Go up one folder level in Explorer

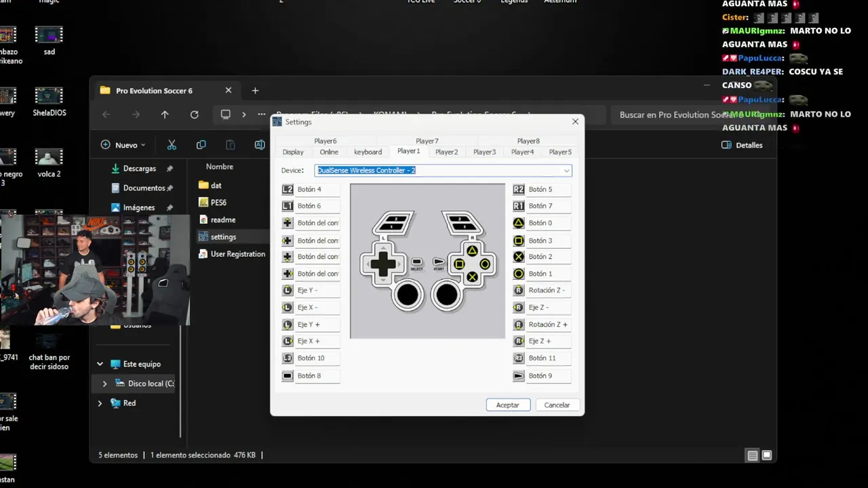point(165,115)
